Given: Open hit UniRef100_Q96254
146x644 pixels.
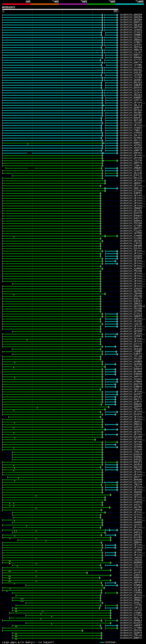Looking at the screenshot, I should [131, 17].
